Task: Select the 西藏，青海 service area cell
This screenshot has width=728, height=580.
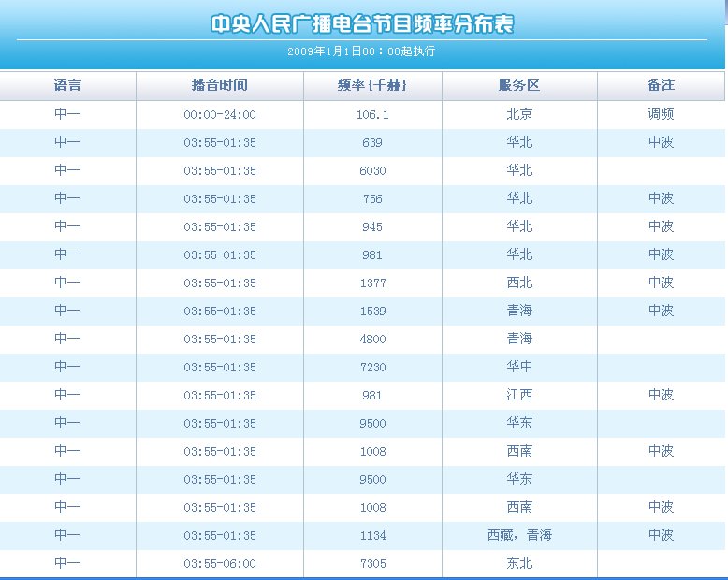Action: click(519, 535)
